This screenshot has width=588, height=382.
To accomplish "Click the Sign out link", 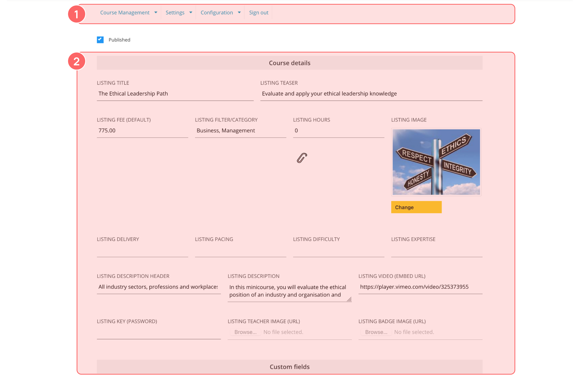I will coord(259,13).
